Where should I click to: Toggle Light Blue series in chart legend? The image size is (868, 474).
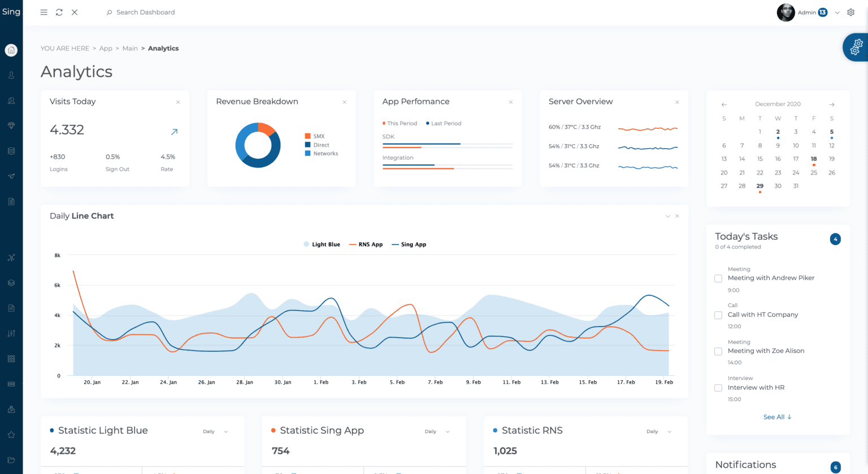[x=322, y=245]
